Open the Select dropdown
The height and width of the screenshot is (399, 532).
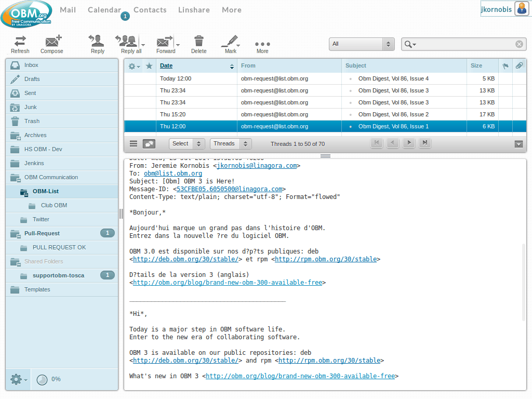(187, 144)
